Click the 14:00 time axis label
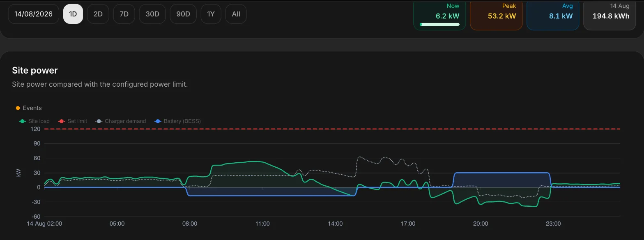This screenshot has width=644, height=240. coord(335,224)
